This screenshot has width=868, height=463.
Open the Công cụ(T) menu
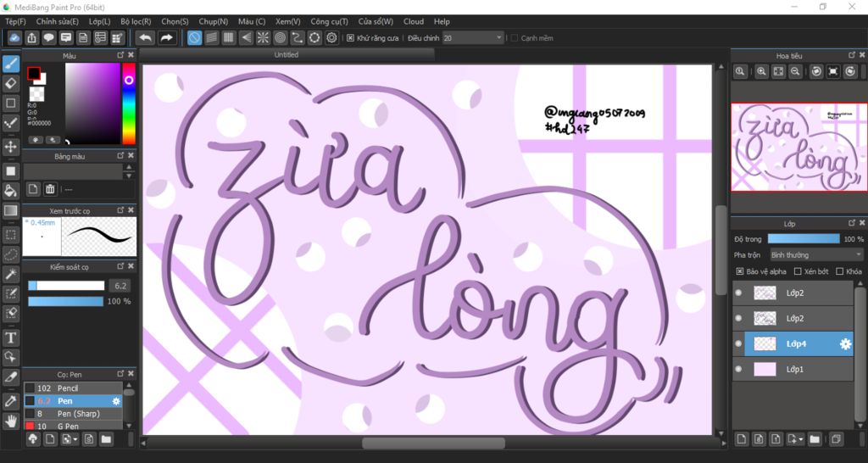click(330, 21)
